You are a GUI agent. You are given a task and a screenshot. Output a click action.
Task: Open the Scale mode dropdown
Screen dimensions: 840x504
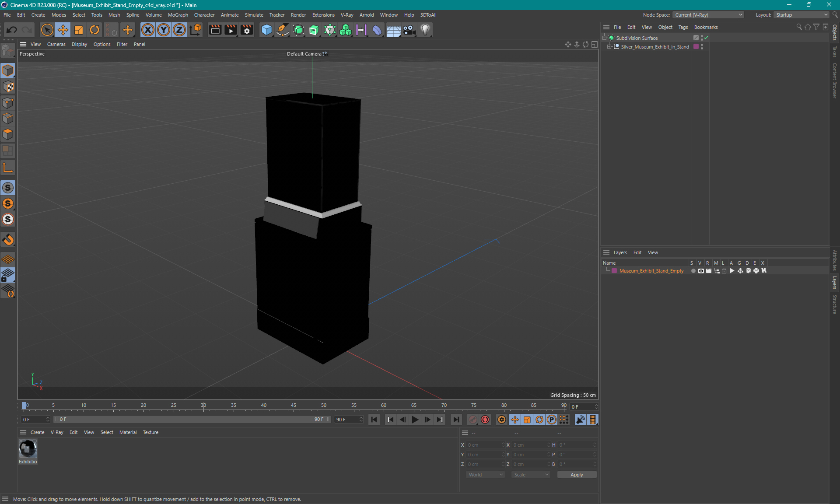[531, 475]
